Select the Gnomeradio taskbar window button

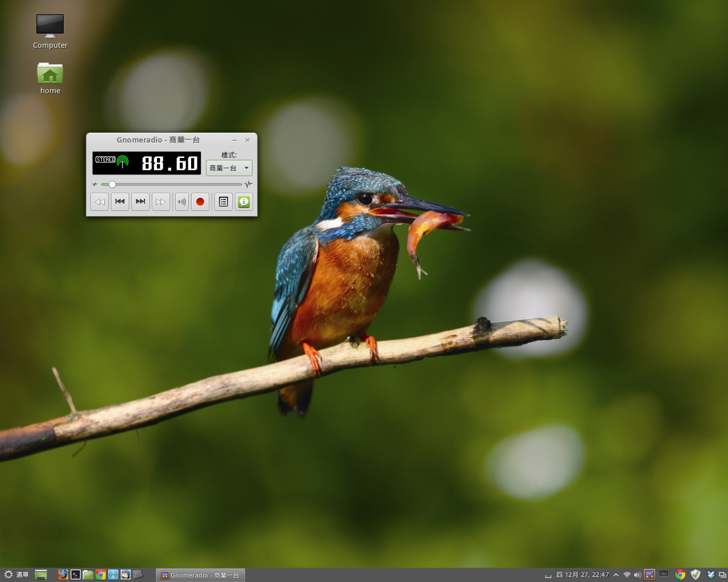pyautogui.click(x=200, y=575)
